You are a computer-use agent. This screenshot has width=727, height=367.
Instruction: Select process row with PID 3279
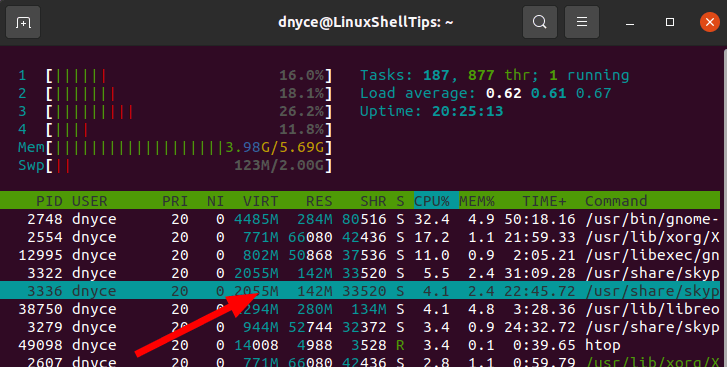pyautogui.click(x=360, y=327)
